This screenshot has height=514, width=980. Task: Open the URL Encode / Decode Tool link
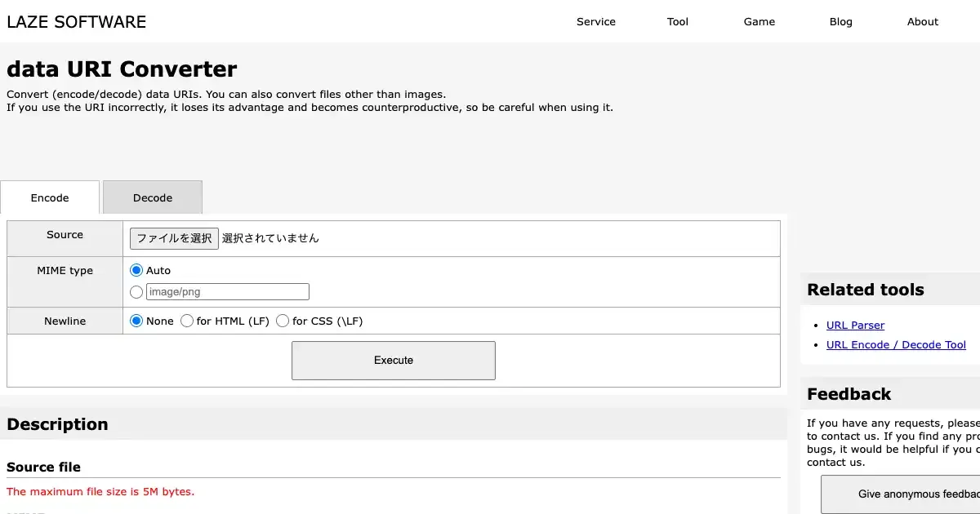896,345
